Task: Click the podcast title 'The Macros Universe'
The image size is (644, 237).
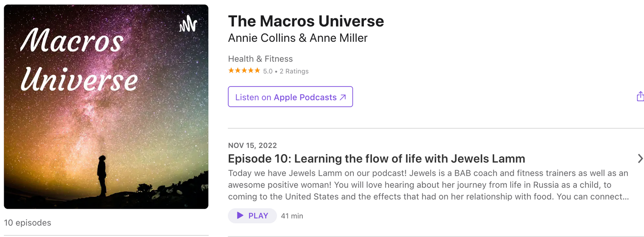Action: point(306,21)
